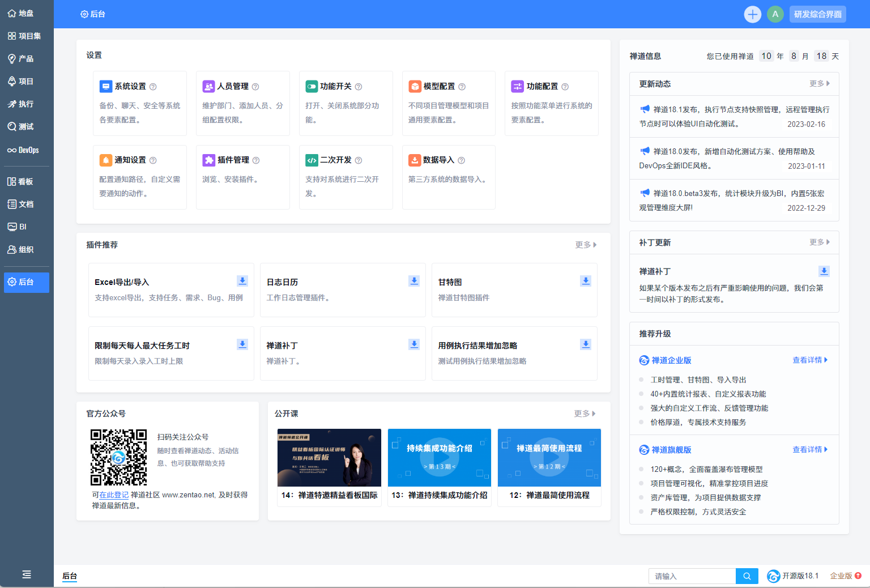Show help for 系统设置 question icon
This screenshot has height=588, width=870.
point(153,87)
